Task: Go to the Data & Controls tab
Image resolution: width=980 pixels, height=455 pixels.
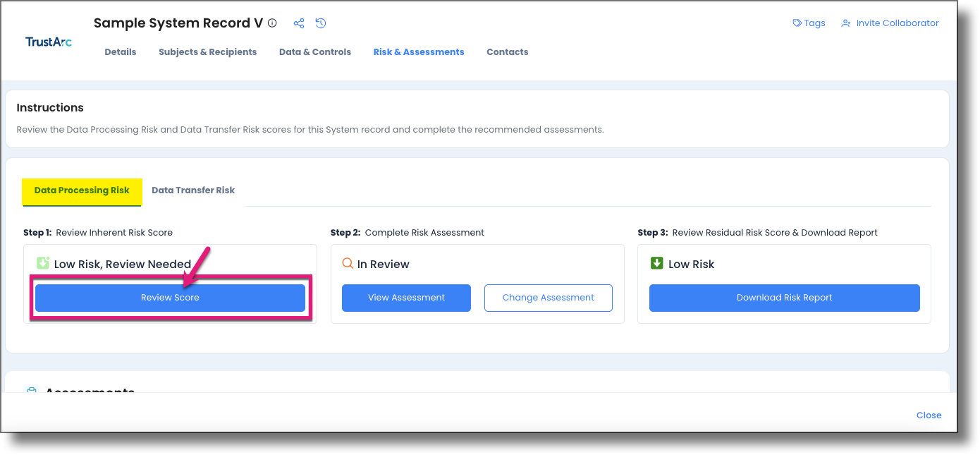Action: [315, 52]
